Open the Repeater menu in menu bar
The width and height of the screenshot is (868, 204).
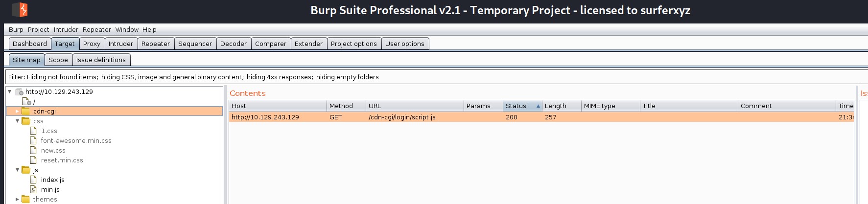click(x=96, y=30)
